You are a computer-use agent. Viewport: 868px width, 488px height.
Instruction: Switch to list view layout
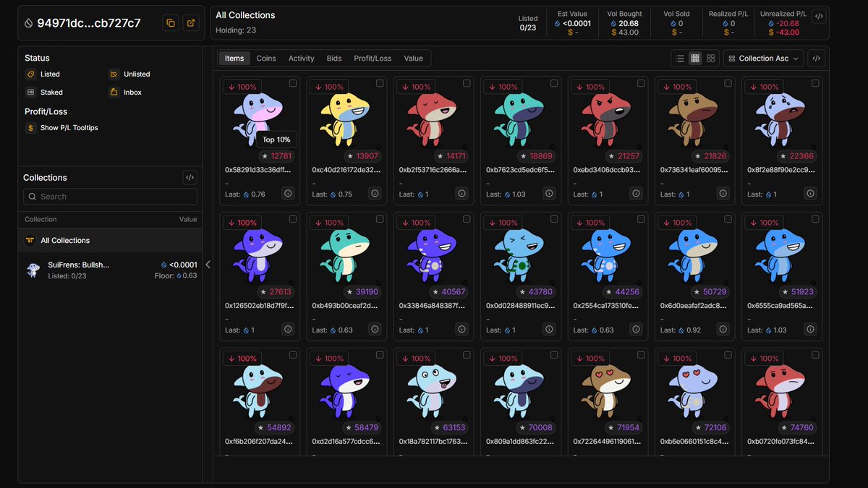pos(680,59)
